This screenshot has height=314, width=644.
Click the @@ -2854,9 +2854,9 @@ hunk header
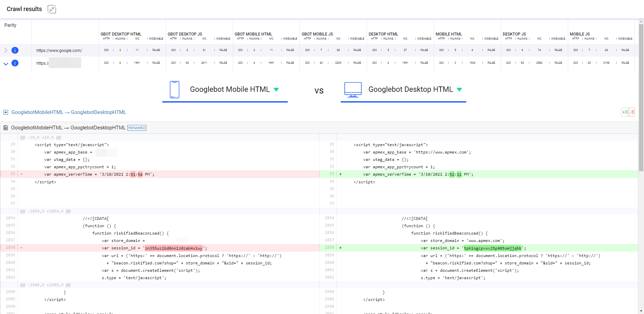click(x=45, y=211)
